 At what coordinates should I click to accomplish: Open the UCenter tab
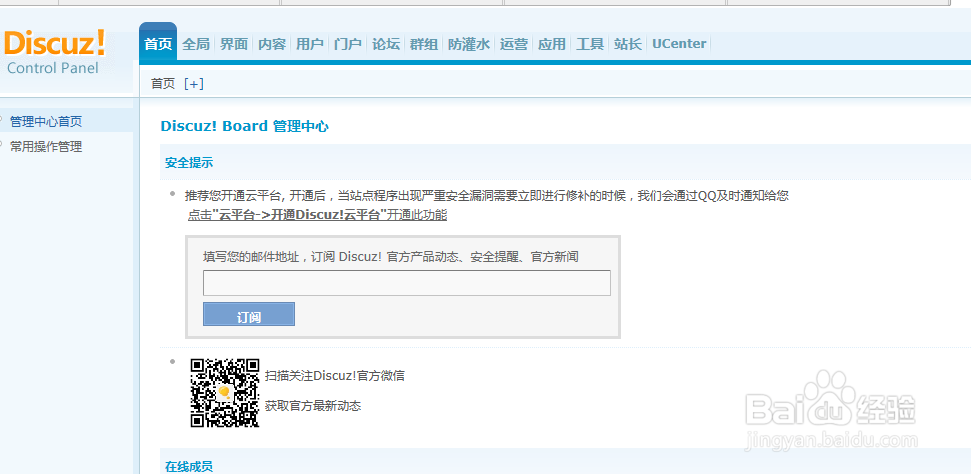(679, 44)
